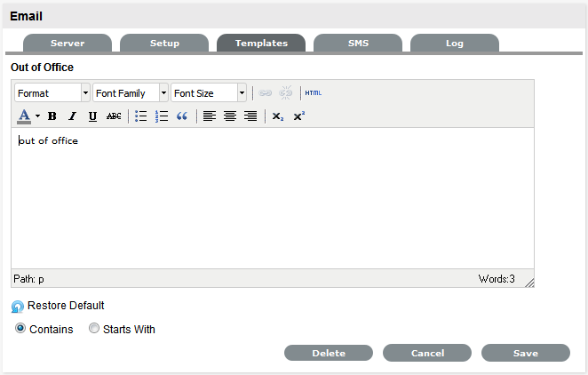Open the text color picker arrow
588x375 pixels.
tap(37, 116)
